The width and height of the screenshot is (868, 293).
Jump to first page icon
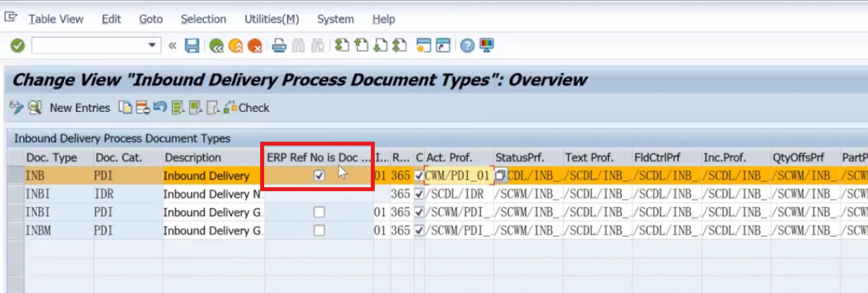[341, 45]
